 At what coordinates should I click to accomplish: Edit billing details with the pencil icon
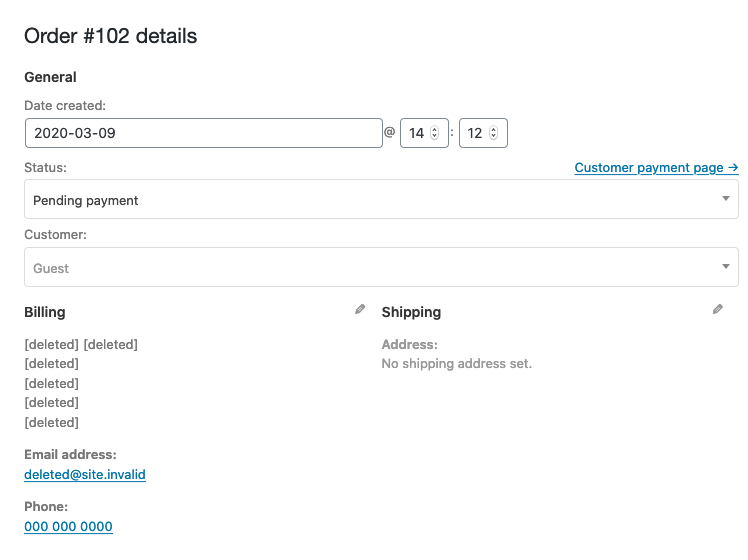360,310
